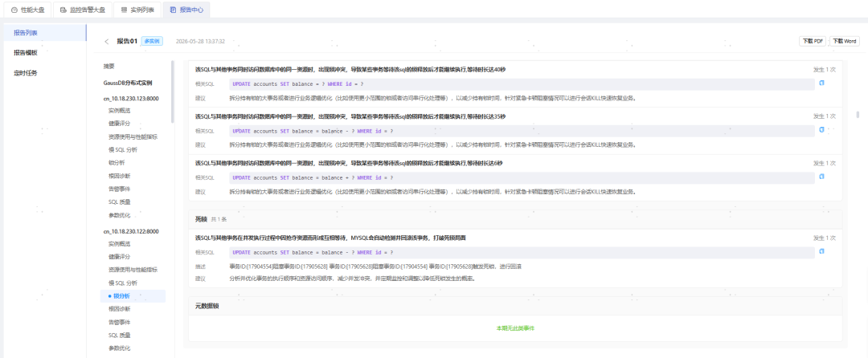This screenshot has height=358, width=868.
Task: Click the deadlock headline mentioning MYSQL会自动检测
Action: click(330, 238)
